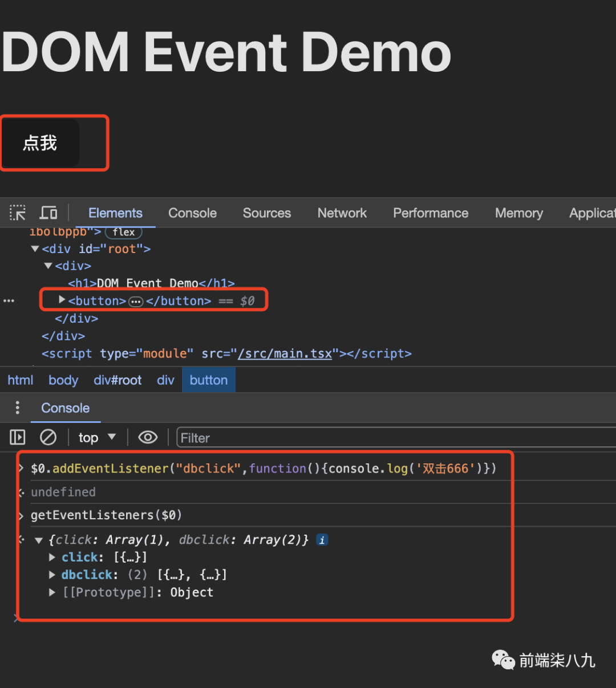This screenshot has height=688, width=616.
Task: Click the DOM Event Demo page heading
Action: (x=226, y=52)
